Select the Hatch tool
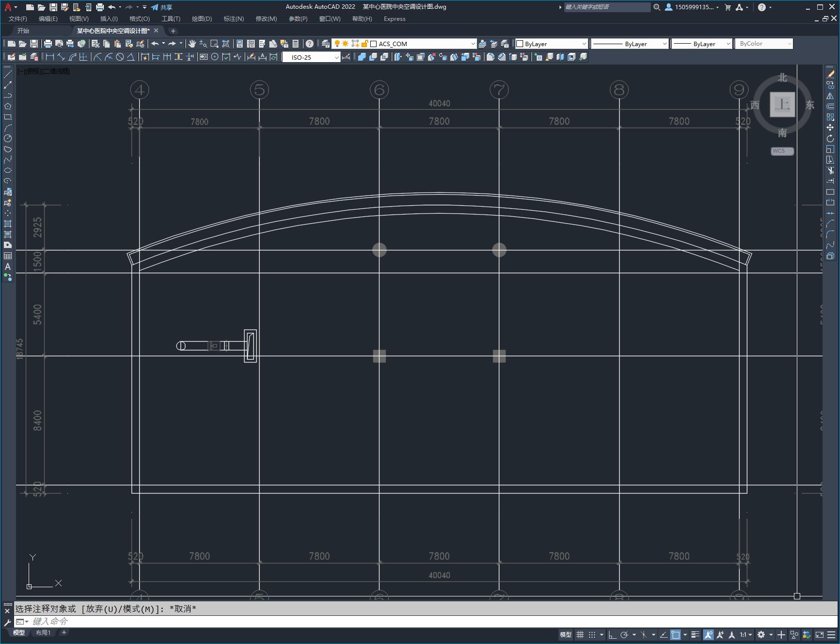 tap(8, 224)
